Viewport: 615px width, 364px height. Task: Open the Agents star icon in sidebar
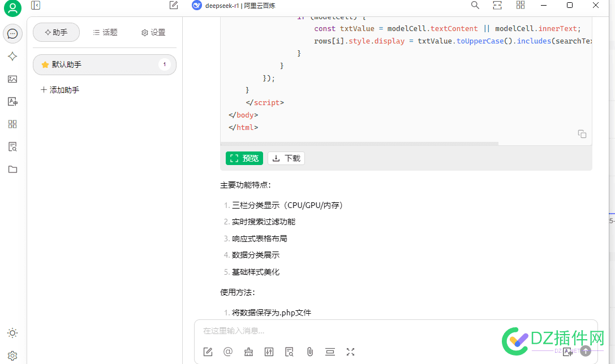pos(12,57)
